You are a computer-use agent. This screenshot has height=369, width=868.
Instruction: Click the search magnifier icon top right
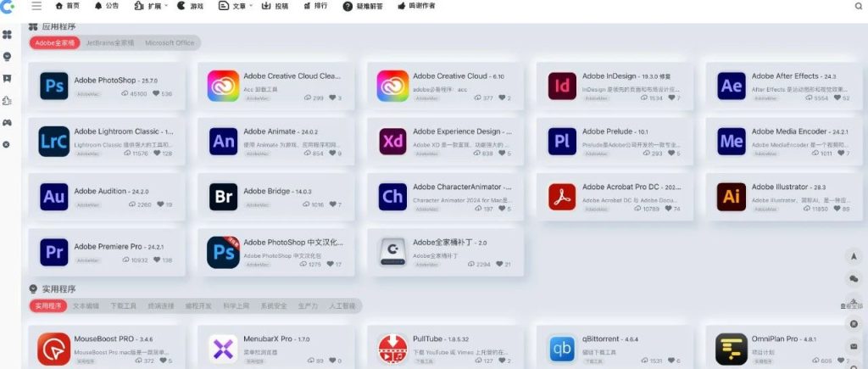[858, 6]
